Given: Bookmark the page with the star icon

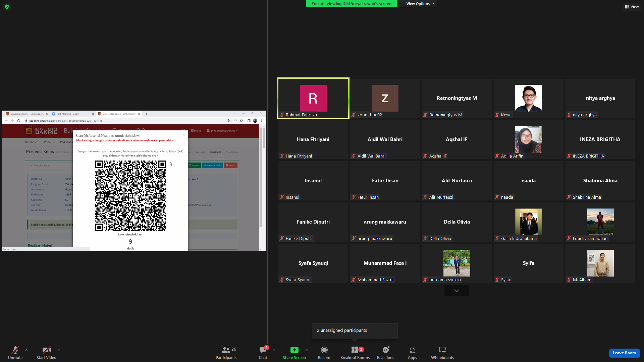Looking at the screenshot, I should click(241, 121).
